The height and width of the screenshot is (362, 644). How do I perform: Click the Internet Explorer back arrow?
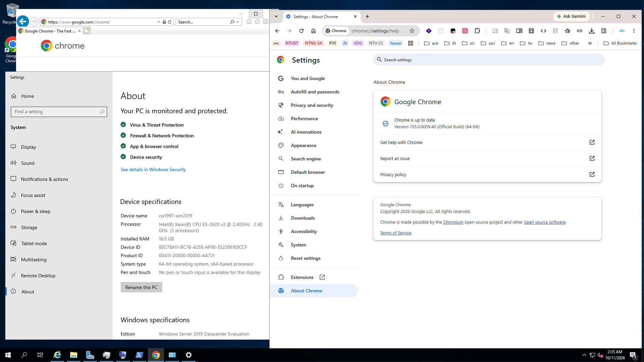[23, 21]
